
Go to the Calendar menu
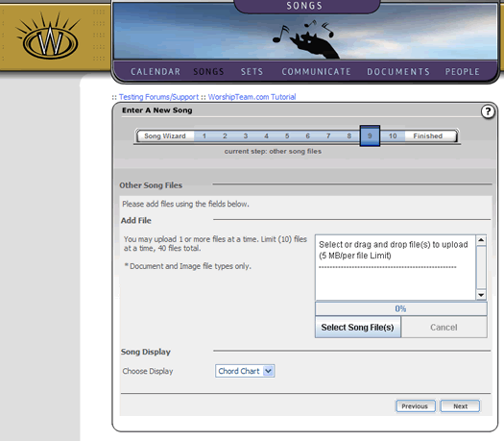point(156,71)
